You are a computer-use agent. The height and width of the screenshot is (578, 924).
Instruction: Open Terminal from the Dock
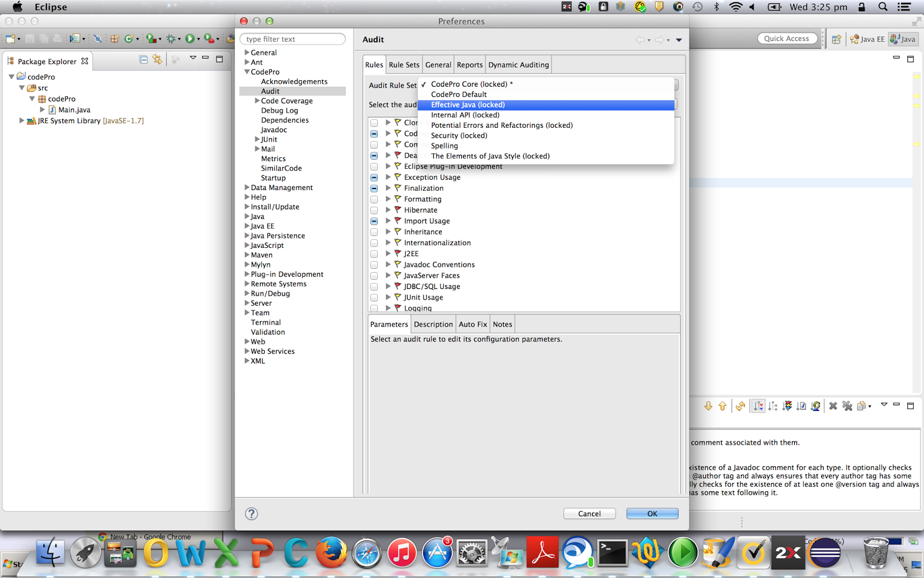[612, 553]
